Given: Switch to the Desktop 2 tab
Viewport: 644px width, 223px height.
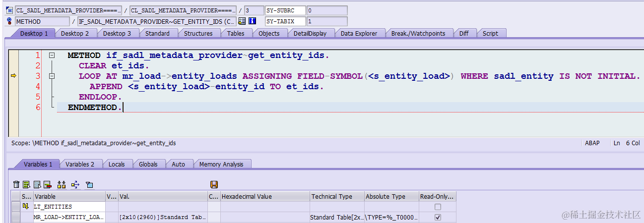Looking at the screenshot, I should pyautogui.click(x=75, y=33).
